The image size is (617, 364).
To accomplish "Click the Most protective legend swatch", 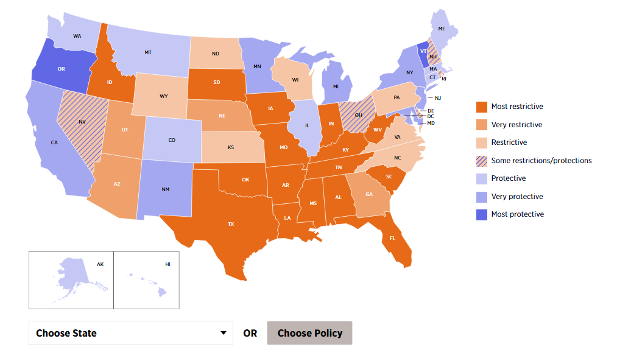I will pyautogui.click(x=482, y=214).
